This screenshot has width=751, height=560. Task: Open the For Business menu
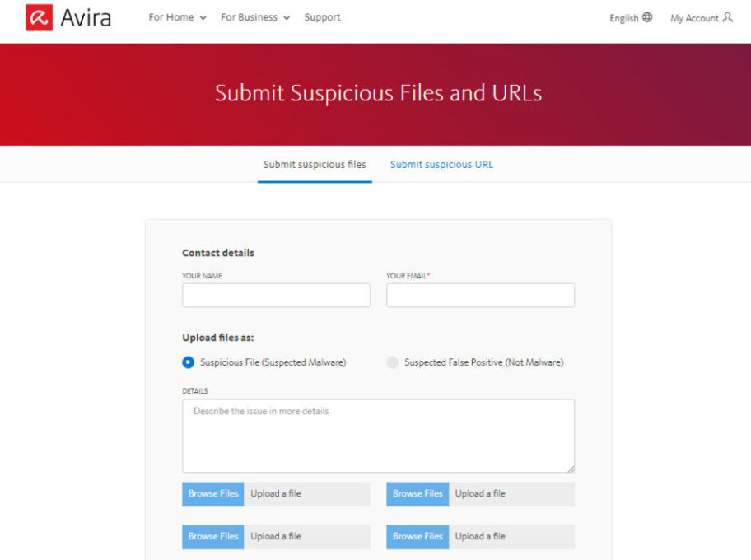coord(255,17)
